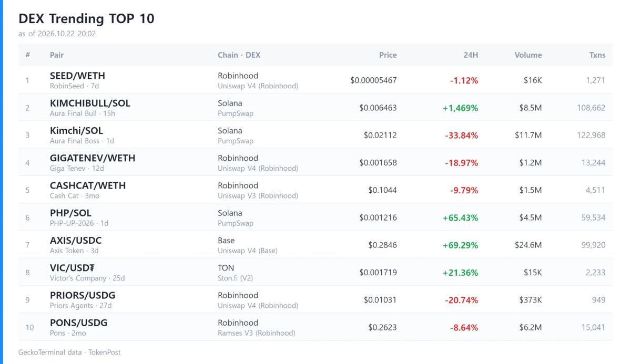Click the Txns column header
This screenshot has width=631, height=364.
click(597, 55)
